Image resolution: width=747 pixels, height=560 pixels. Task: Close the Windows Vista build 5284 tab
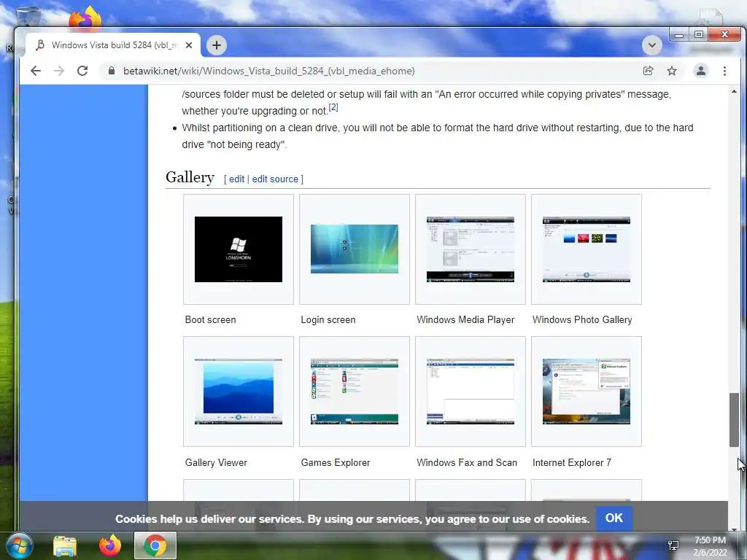(x=189, y=45)
